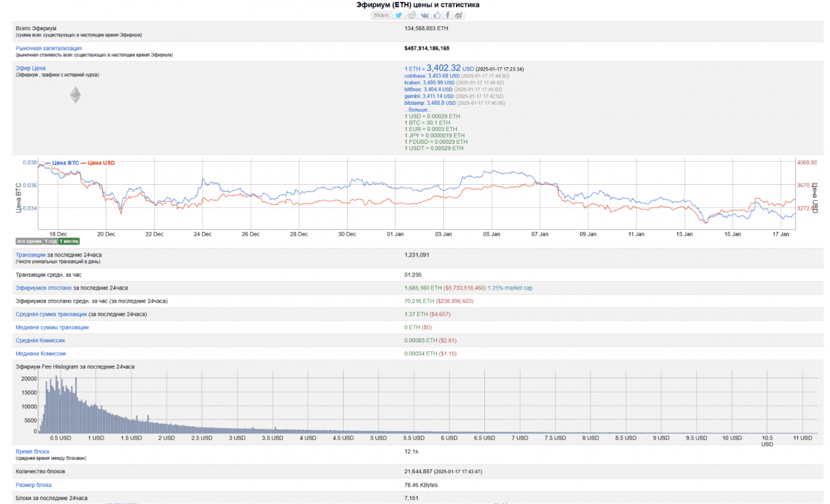Open the 'Рыночная капитализация' link
Viewport: 830px width, 504px height.
(x=48, y=48)
